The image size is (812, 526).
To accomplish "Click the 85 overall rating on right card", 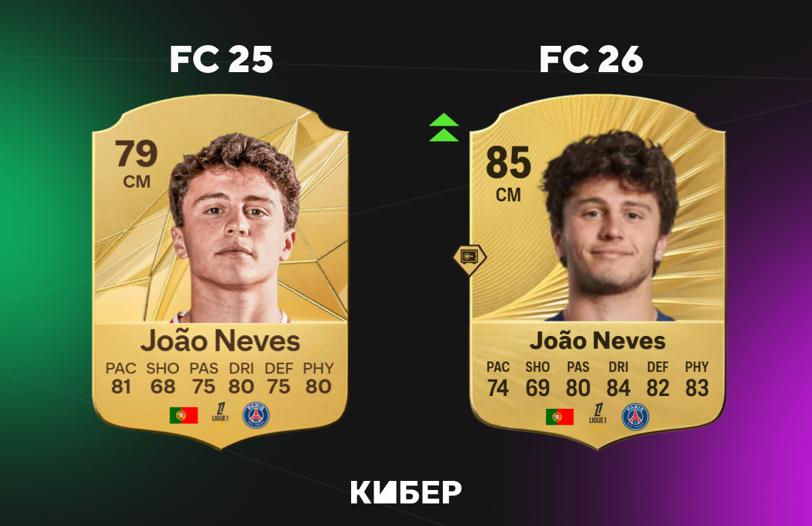I will pos(508,162).
